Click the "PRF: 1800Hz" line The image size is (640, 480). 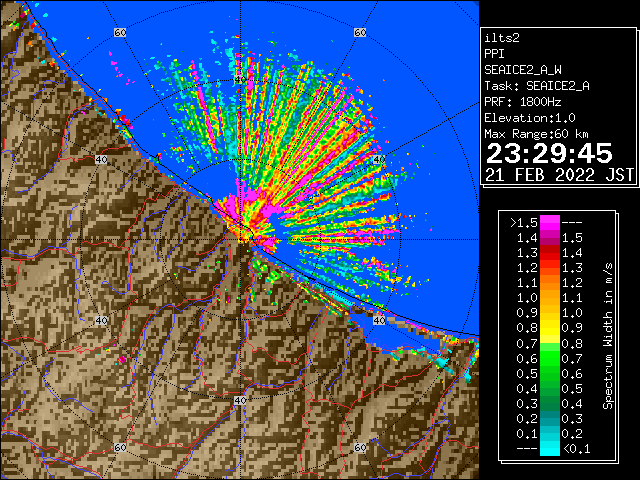(x=523, y=102)
